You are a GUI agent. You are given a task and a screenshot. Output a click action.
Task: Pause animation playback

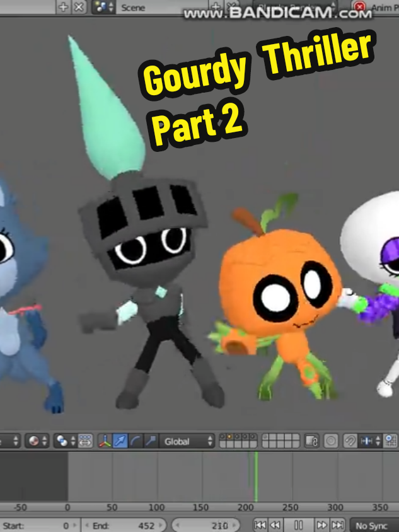[x=298, y=526]
